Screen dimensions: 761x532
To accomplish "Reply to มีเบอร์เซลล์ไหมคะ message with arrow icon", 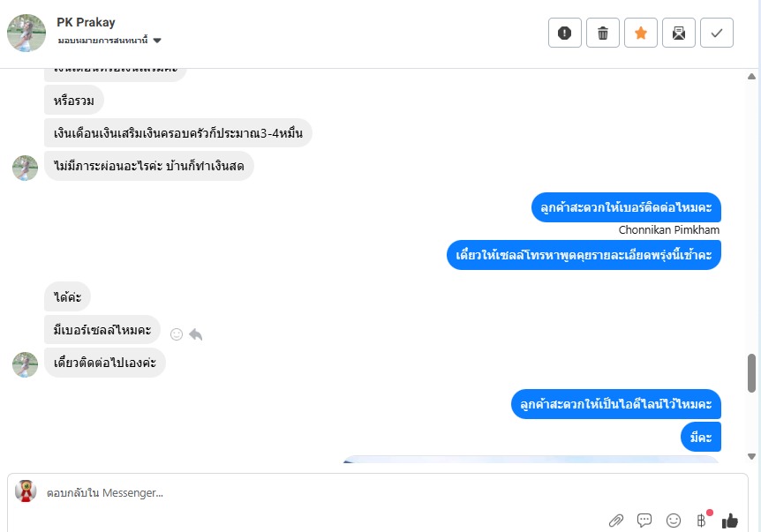I will click(196, 334).
